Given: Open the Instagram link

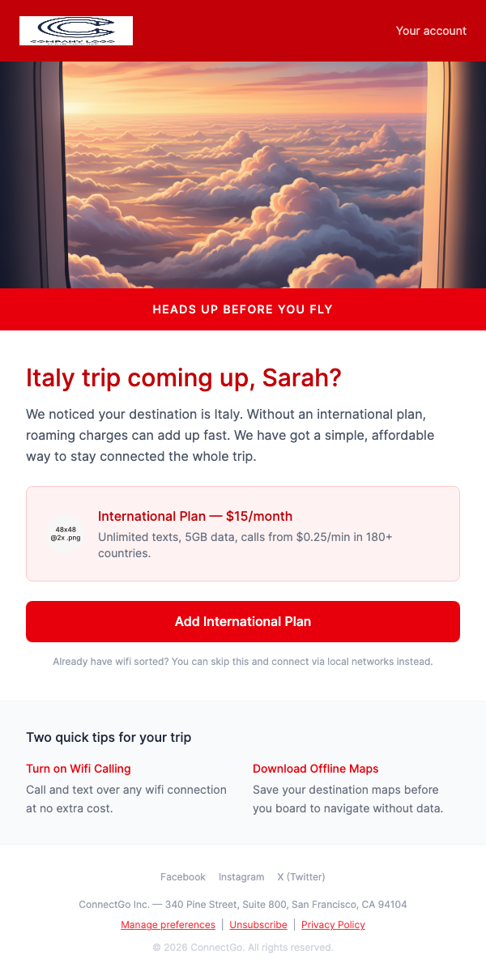Looking at the screenshot, I should (241, 876).
